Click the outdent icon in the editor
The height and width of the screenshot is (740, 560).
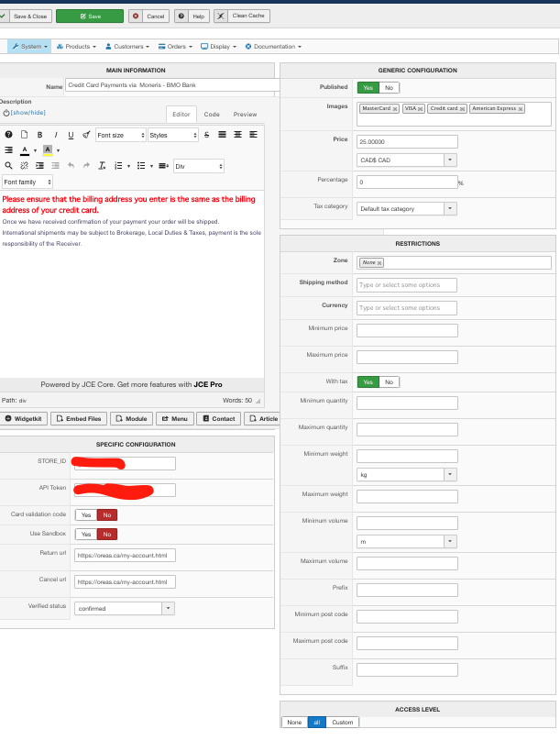click(x=55, y=166)
